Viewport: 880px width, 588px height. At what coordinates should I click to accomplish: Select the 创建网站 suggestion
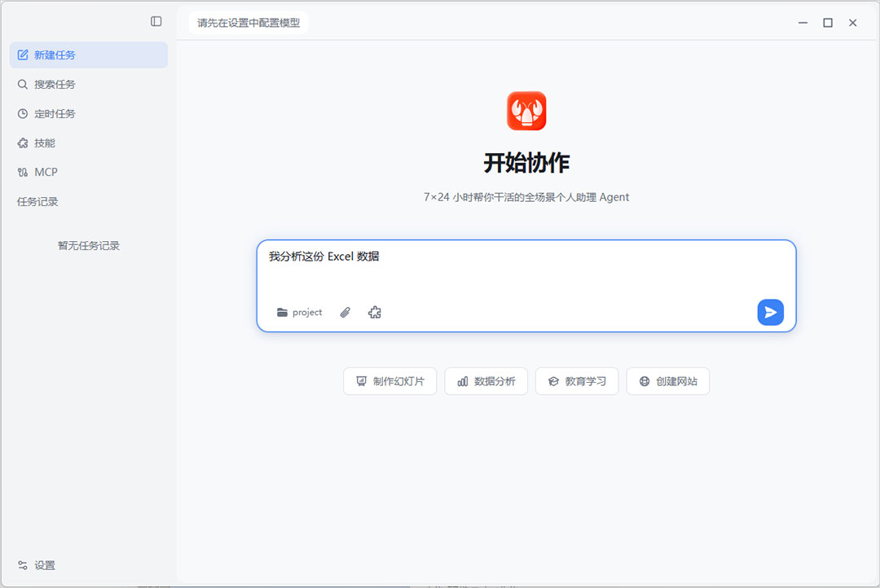[x=668, y=381]
